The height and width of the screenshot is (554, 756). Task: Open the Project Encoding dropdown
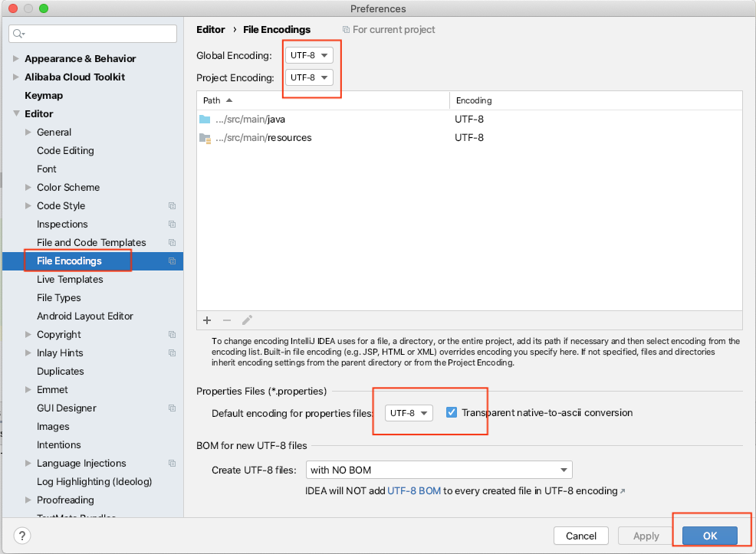pyautogui.click(x=309, y=77)
